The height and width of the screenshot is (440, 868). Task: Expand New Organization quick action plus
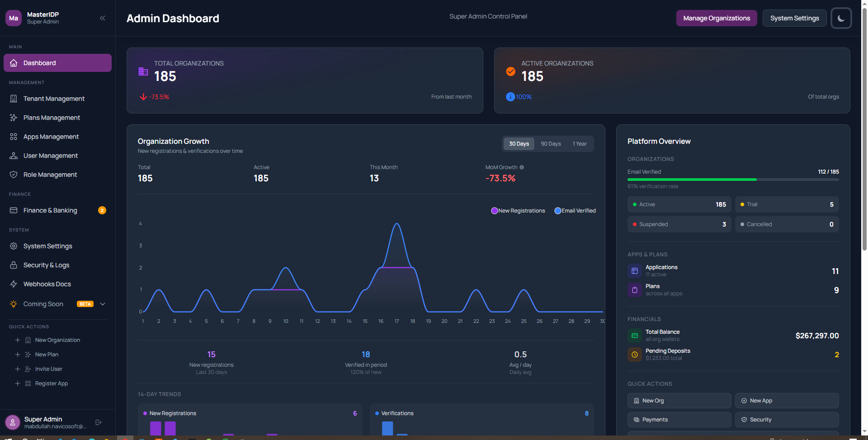pyautogui.click(x=18, y=340)
